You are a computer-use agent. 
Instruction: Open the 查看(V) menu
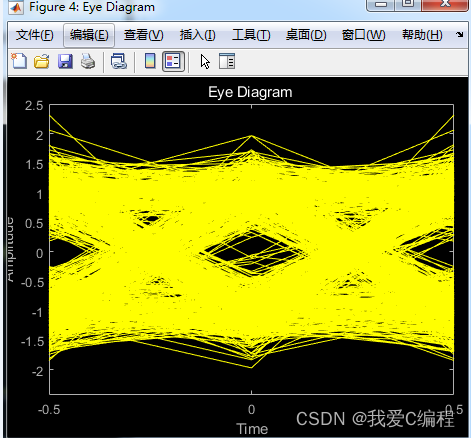click(x=144, y=35)
